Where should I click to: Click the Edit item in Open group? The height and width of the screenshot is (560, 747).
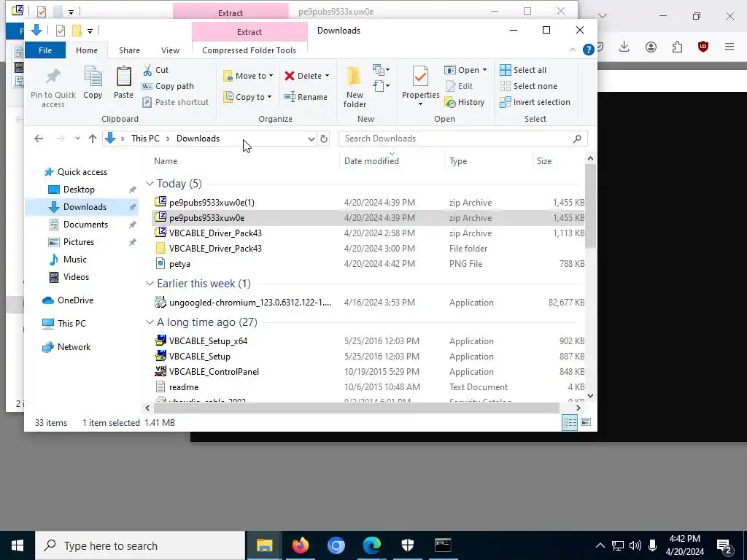460,86
